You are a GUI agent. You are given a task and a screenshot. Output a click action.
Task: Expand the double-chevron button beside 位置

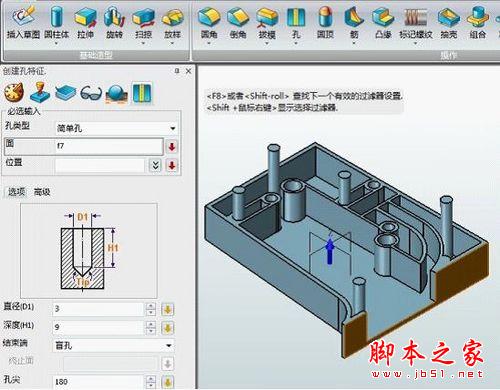tap(155, 165)
